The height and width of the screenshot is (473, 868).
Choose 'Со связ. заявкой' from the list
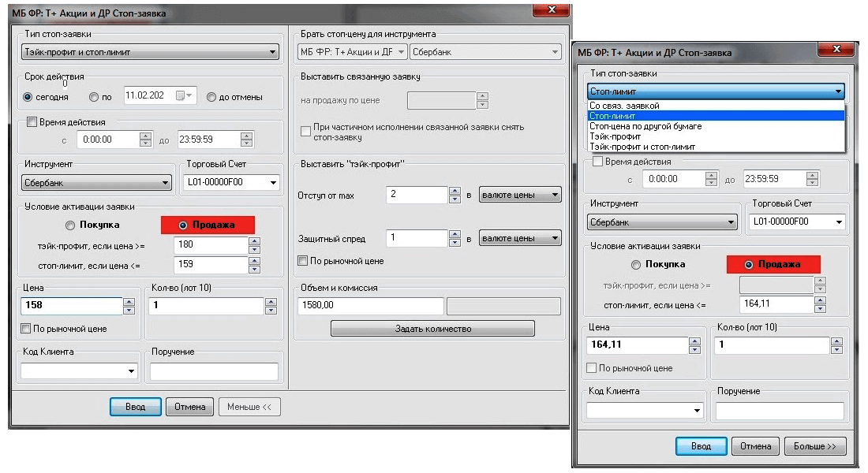coord(624,105)
